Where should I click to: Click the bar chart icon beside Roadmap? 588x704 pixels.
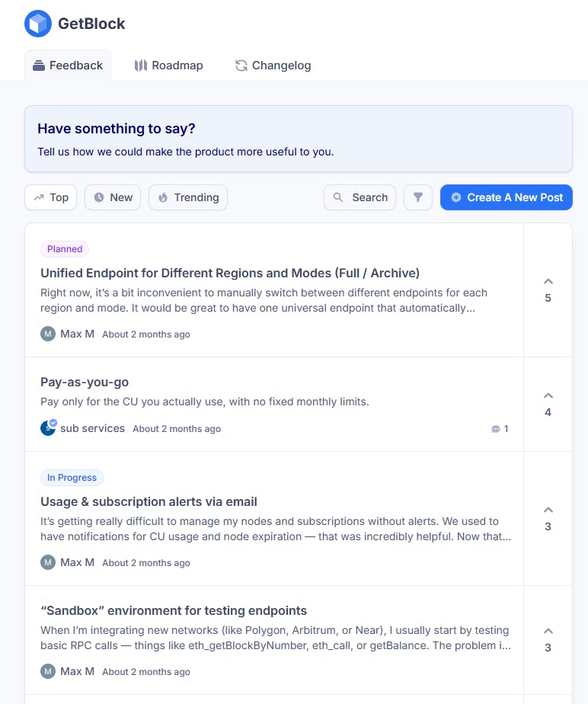pos(140,65)
